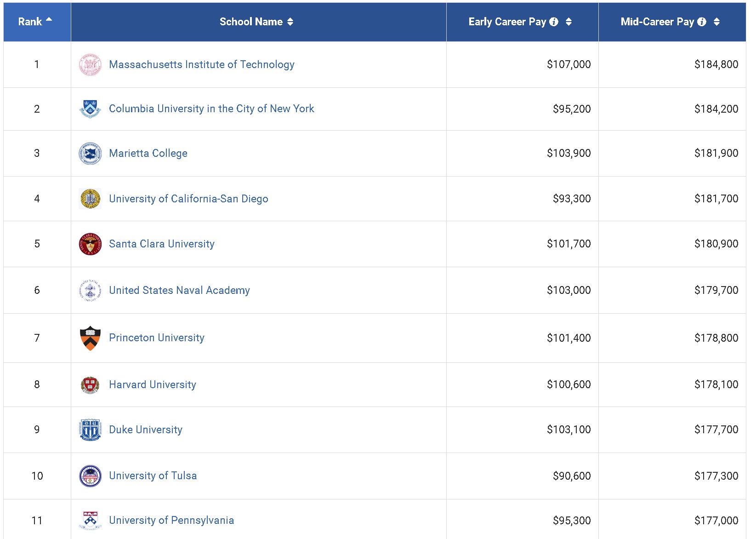Viewport: 756px width, 539px height.
Task: Click the MIT seal logo icon
Action: (x=90, y=64)
